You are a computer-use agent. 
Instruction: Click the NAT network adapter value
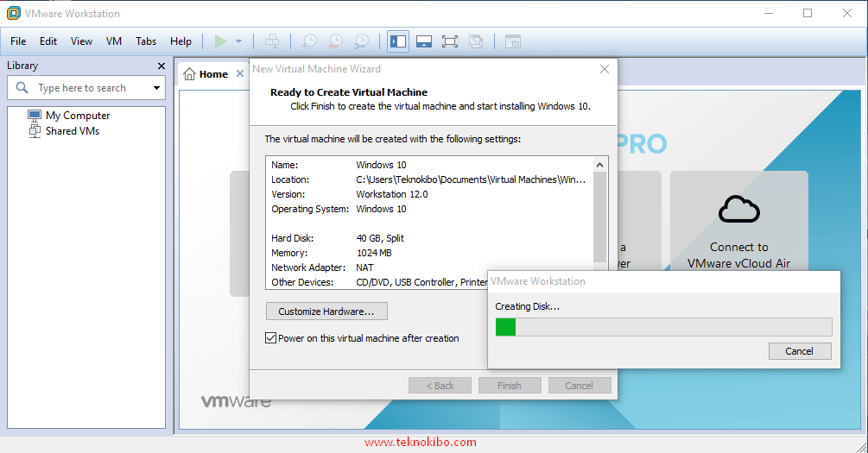364,267
